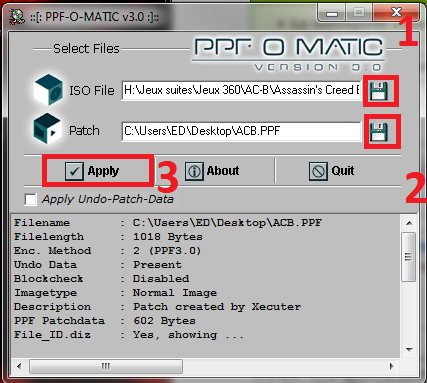The height and width of the screenshot is (383, 427).
Task: Select the 'Enc. Method : 2 (PPF3.0)' line
Action: 108,251
